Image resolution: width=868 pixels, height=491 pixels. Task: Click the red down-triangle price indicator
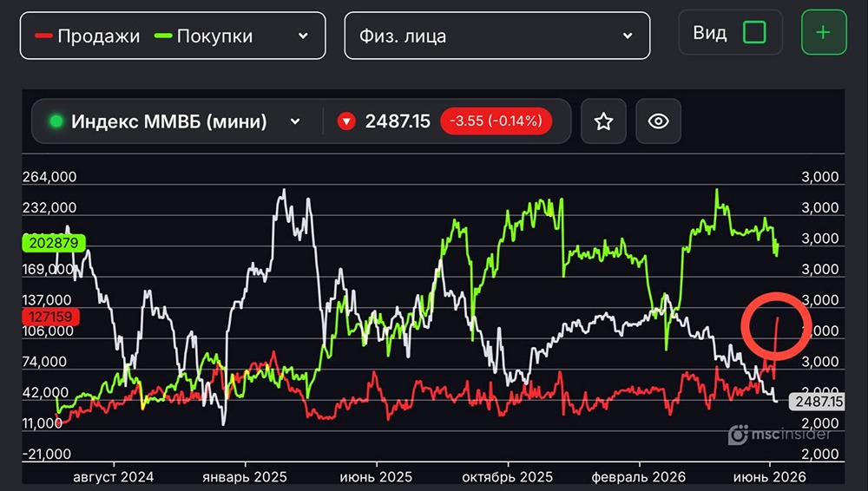pos(346,121)
